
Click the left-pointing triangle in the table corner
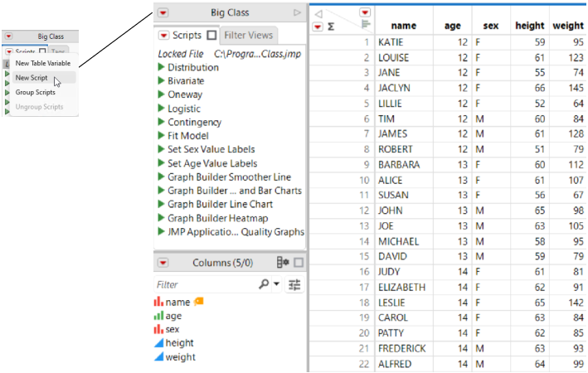(x=318, y=14)
